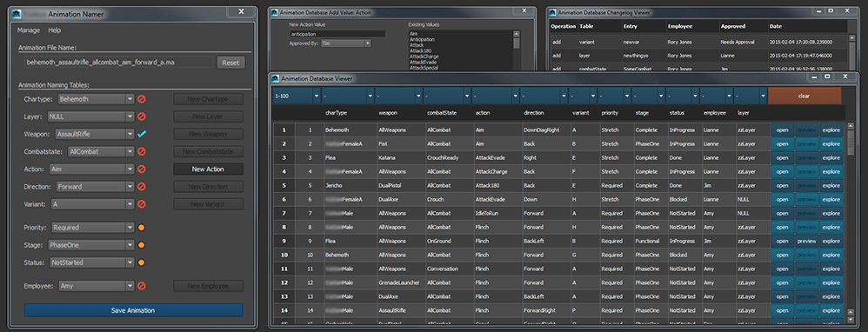868x332 pixels.
Task: Open the Weapon dropdown showing AssaultRifle
Action: [95, 134]
